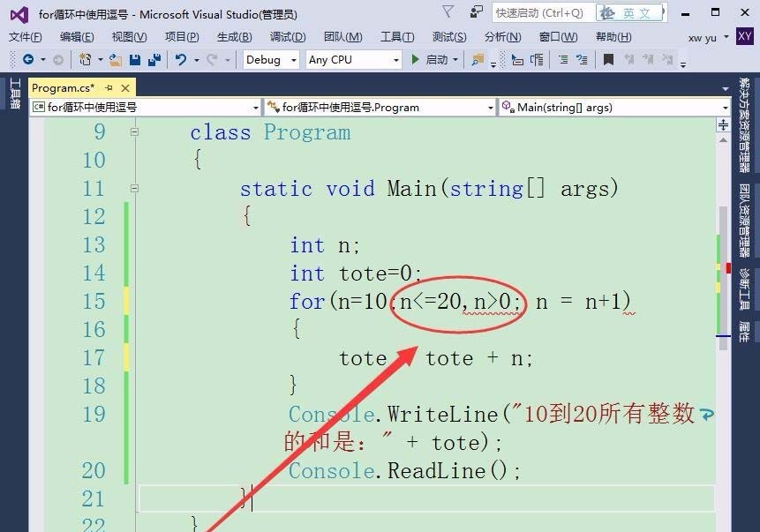Click the 快速启动 quick launch search box
Image resolution: width=760 pixels, height=532 pixels.
click(544, 13)
